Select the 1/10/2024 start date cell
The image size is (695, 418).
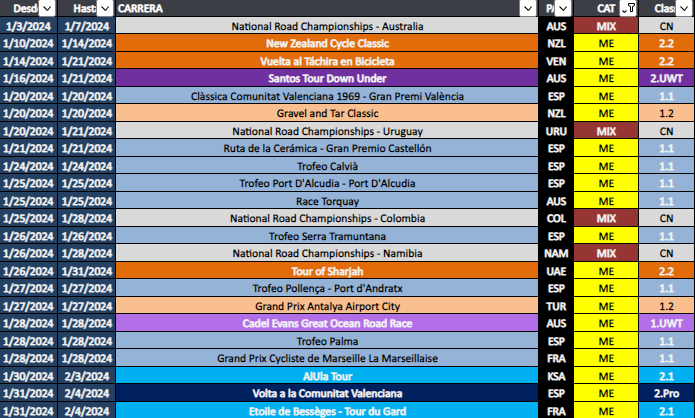click(28, 43)
